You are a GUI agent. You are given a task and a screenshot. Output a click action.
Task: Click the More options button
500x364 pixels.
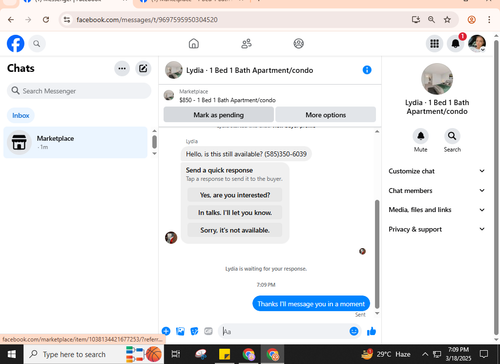[x=326, y=115]
